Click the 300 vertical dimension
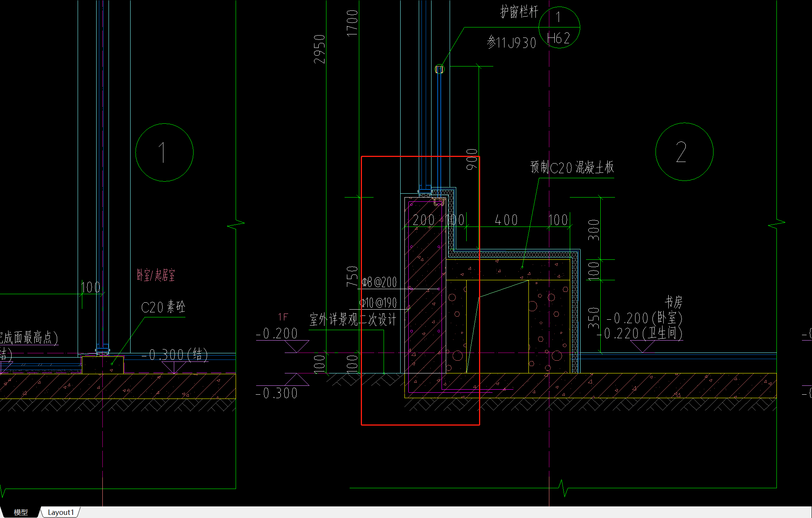The width and height of the screenshot is (812, 518). pos(593,230)
